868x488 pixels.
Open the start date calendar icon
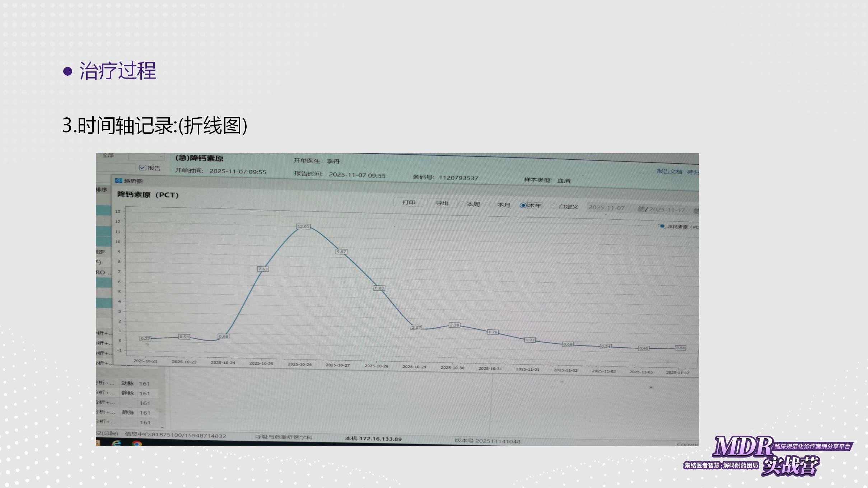(x=640, y=209)
